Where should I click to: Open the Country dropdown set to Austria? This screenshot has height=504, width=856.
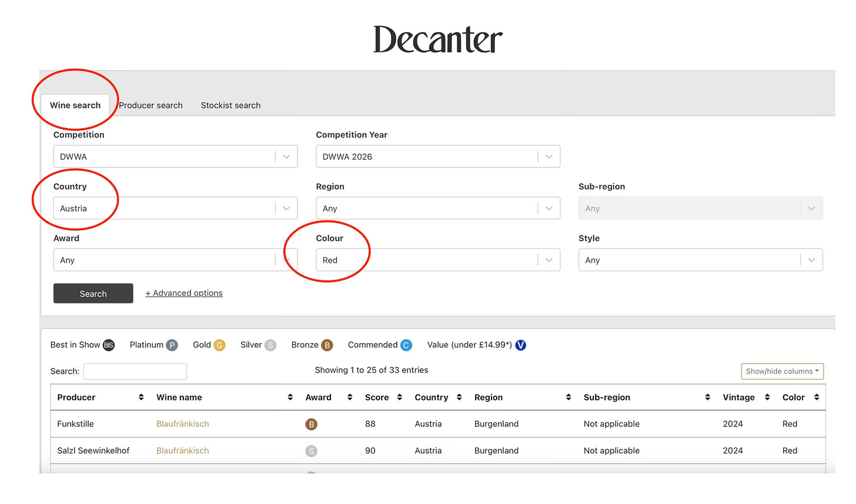[x=175, y=209]
